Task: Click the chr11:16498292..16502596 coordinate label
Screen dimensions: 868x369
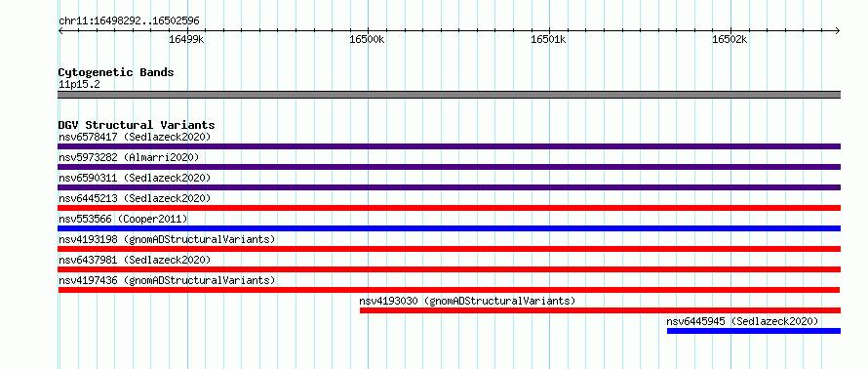Action: tap(129, 21)
